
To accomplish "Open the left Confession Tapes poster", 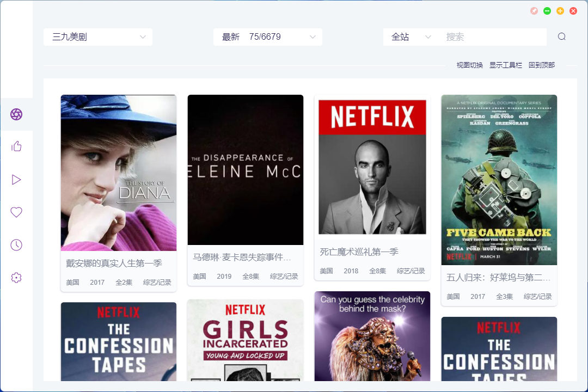I will point(119,341).
